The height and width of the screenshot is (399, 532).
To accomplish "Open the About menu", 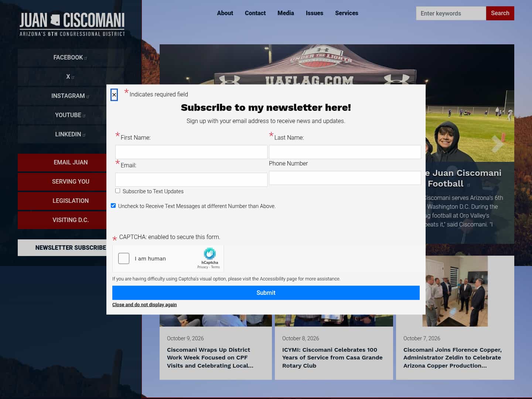I will click(225, 13).
